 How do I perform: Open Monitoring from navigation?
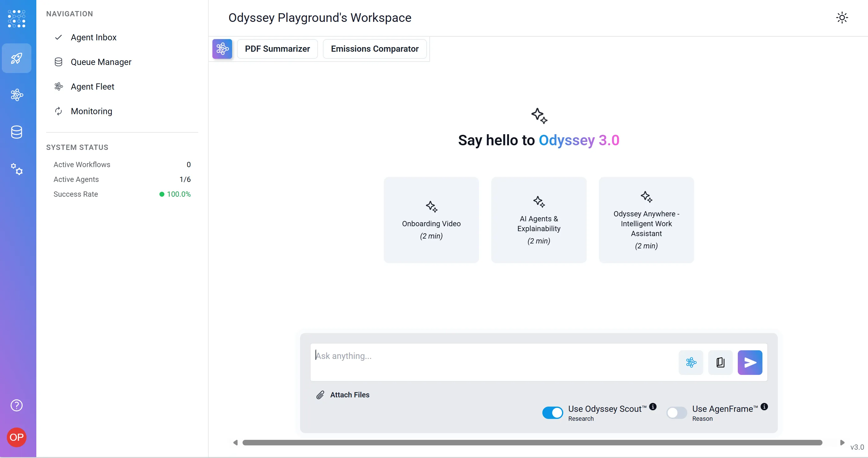(92, 111)
